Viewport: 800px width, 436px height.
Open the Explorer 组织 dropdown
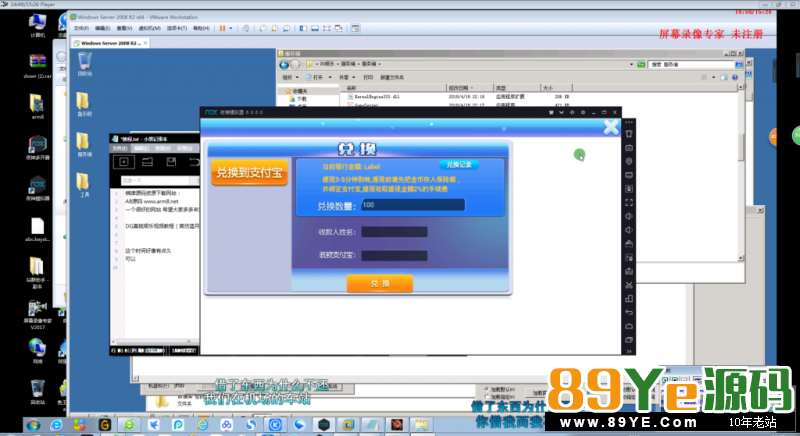coord(290,78)
